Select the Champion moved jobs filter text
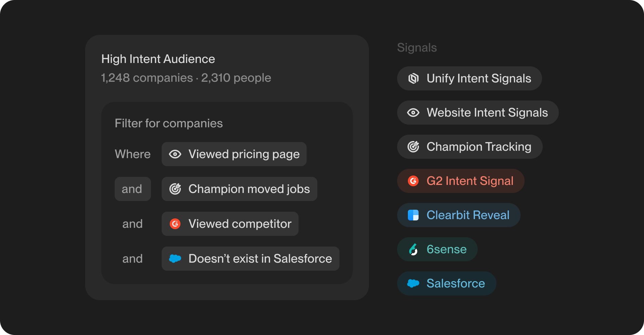The height and width of the screenshot is (335, 644). [249, 189]
